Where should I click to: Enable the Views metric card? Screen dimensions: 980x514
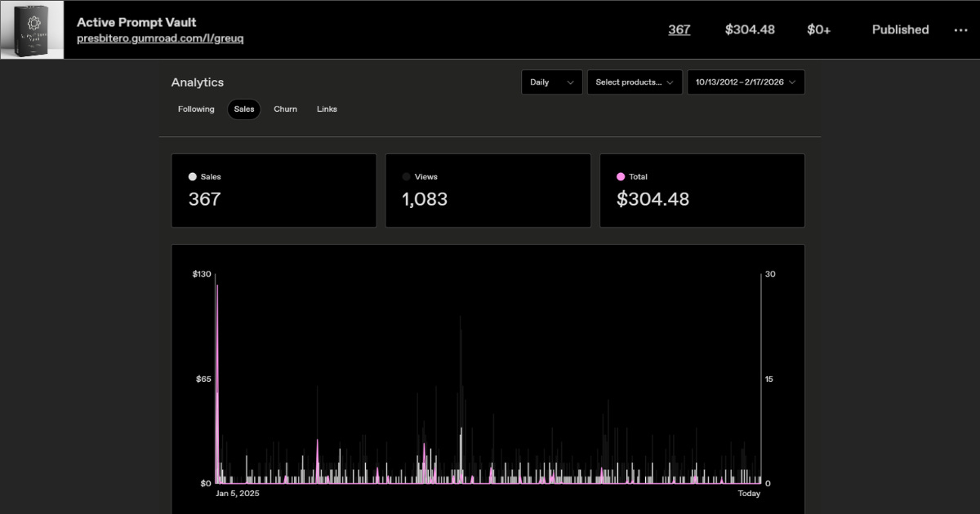(x=488, y=190)
